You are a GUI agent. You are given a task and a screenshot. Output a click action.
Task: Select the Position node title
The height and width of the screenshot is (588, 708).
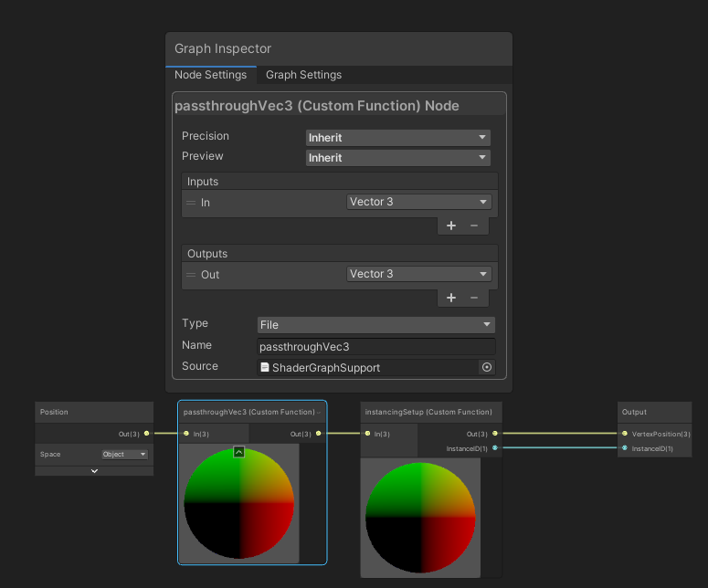(x=54, y=412)
